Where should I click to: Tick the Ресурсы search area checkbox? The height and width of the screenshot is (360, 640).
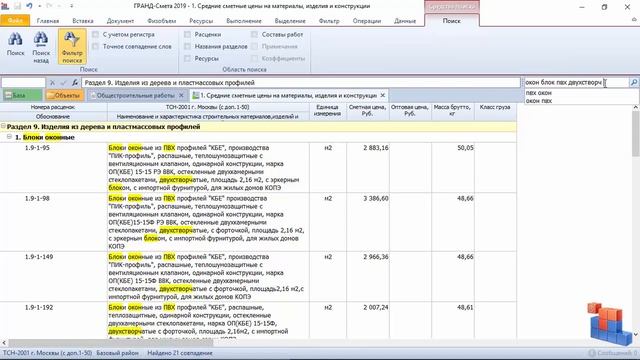tap(187, 59)
